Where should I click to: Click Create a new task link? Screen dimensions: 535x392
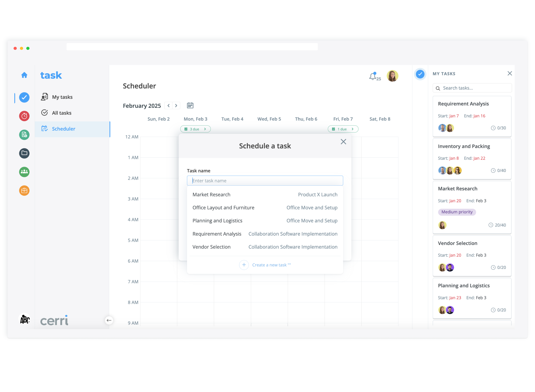271,265
